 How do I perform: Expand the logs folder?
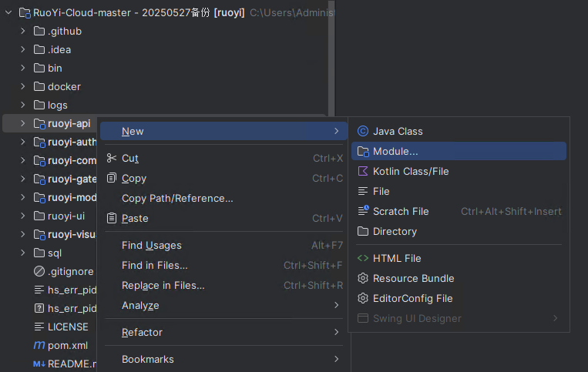click(23, 105)
